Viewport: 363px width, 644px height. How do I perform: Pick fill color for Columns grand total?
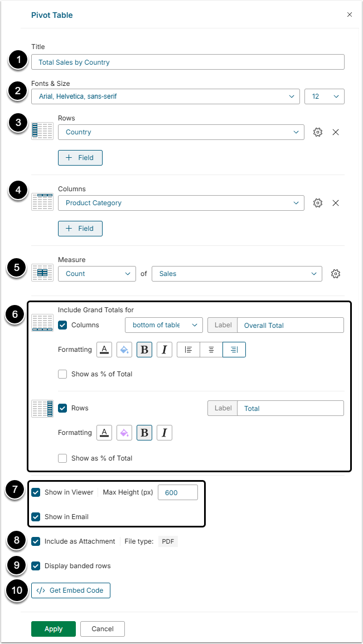tap(124, 350)
